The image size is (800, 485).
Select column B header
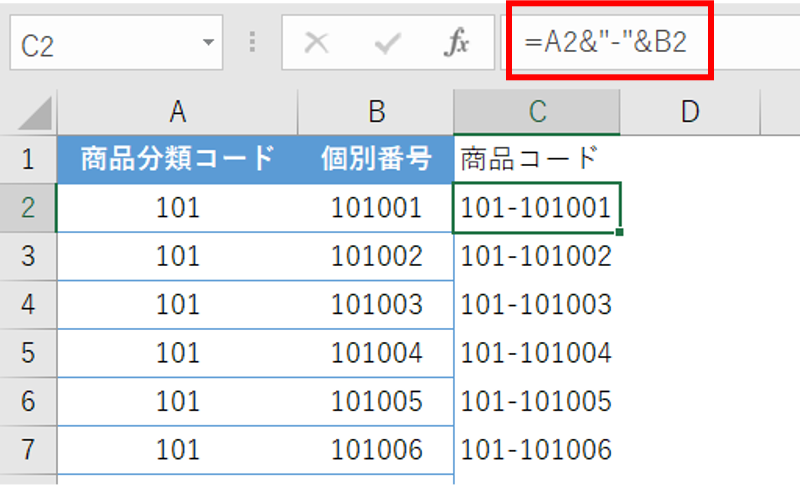point(376,111)
